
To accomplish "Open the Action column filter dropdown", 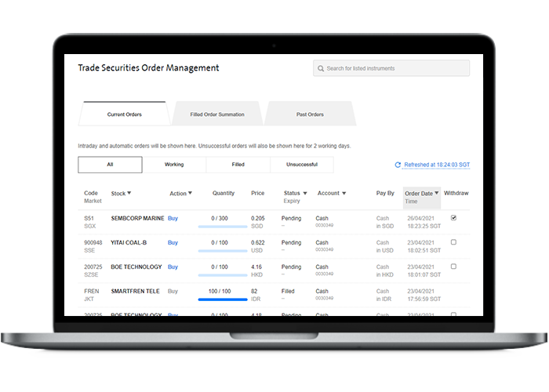I will (x=190, y=193).
